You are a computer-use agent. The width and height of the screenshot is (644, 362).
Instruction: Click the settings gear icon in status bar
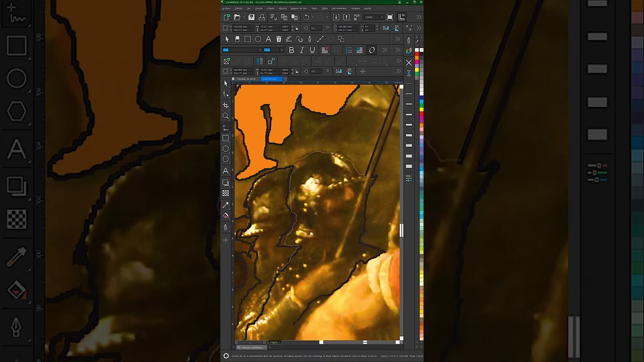[x=226, y=356]
